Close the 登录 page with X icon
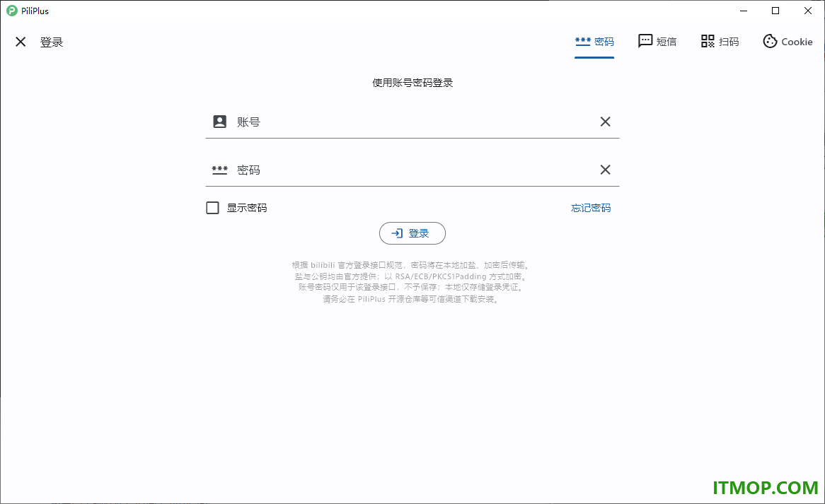This screenshot has width=825, height=504. point(21,42)
